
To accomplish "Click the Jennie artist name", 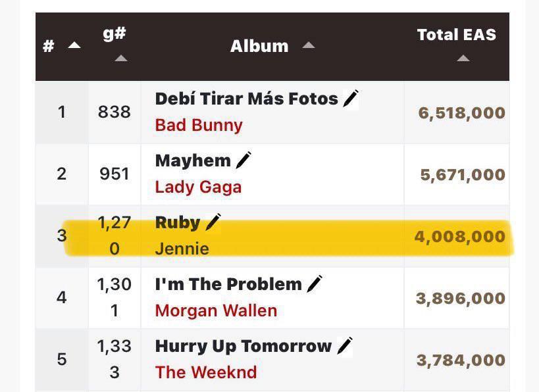I will click(182, 249).
